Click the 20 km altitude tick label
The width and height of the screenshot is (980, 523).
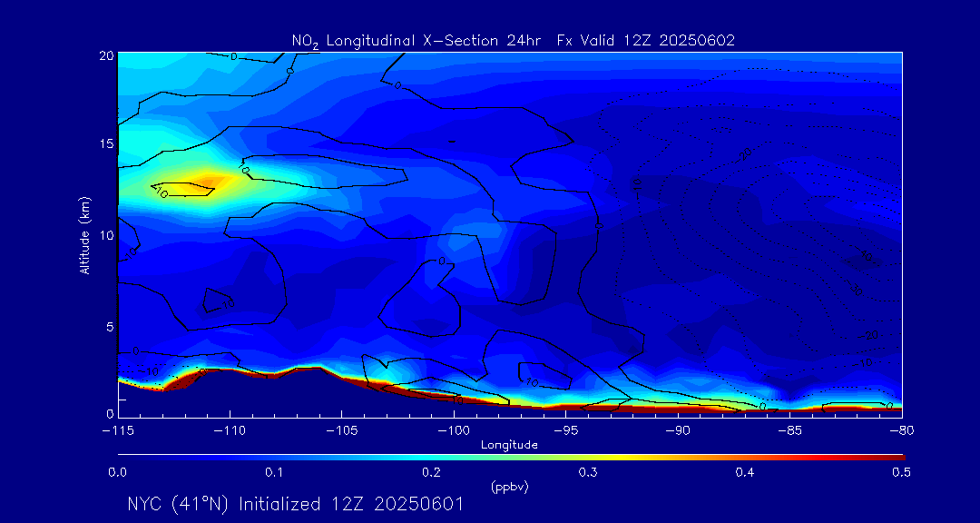104,54
